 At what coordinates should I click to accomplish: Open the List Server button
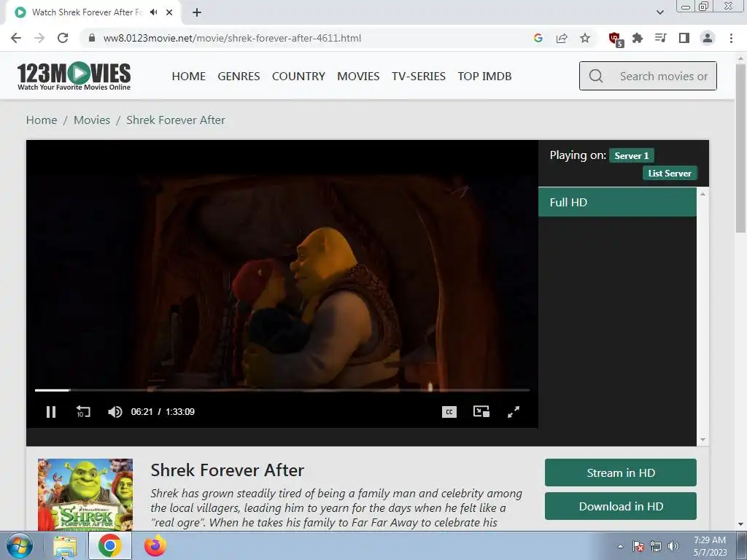(x=670, y=174)
